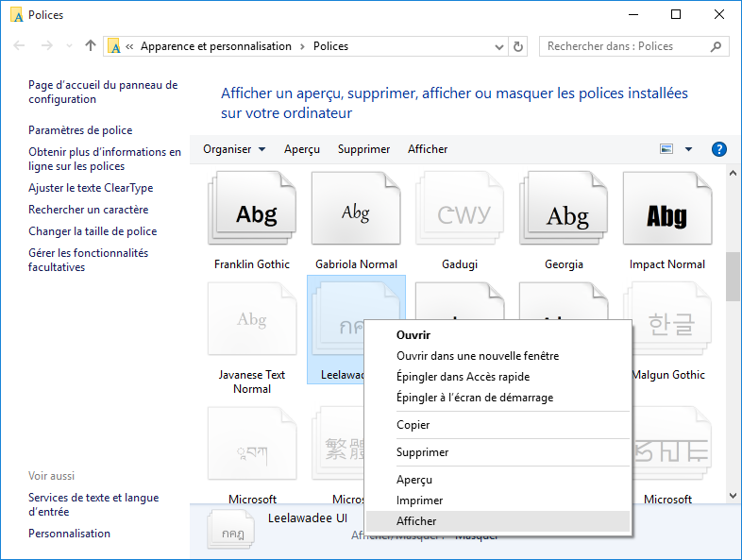Click the help question mark icon
Viewport: 742px width, 560px height.
(718, 149)
